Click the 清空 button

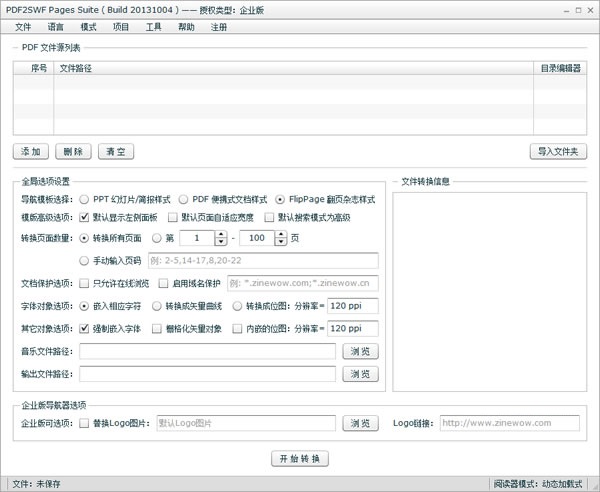(x=116, y=152)
